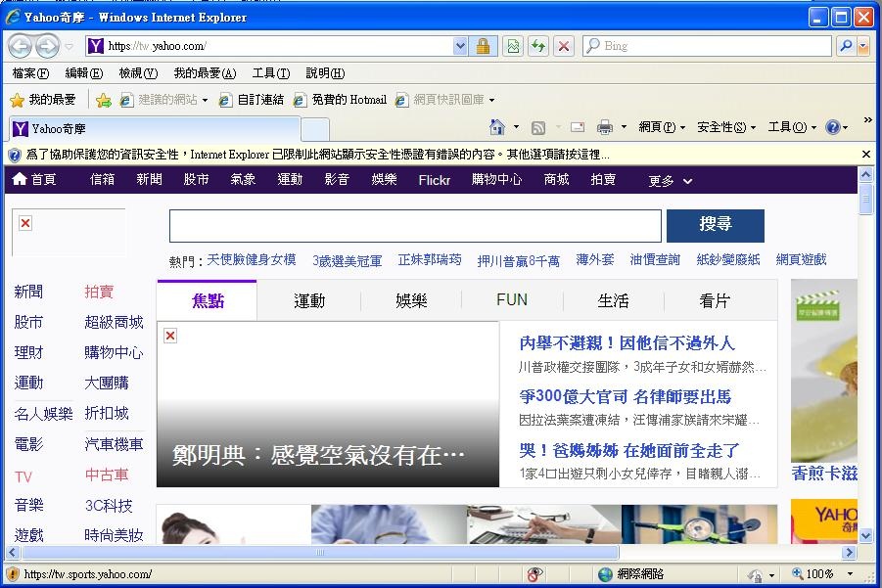This screenshot has width=882, height=588.
Task: Click the status bar warning shield icon
Action: pyautogui.click(x=13, y=574)
